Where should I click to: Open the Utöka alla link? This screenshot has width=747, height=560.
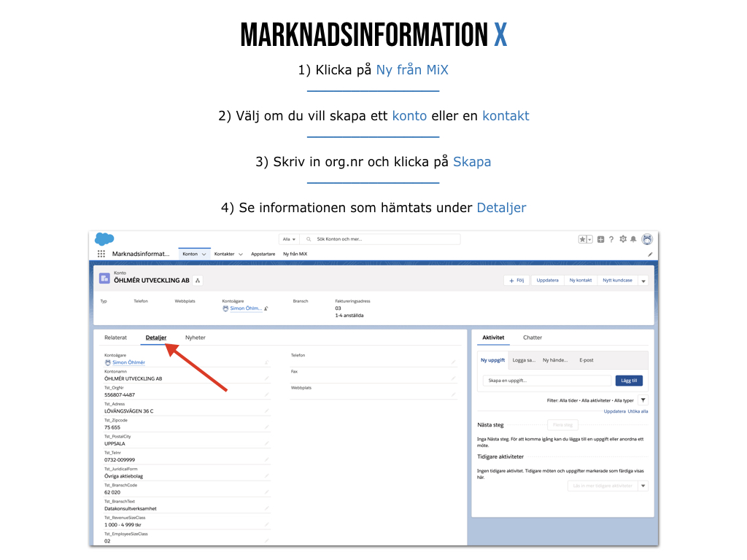(638, 411)
